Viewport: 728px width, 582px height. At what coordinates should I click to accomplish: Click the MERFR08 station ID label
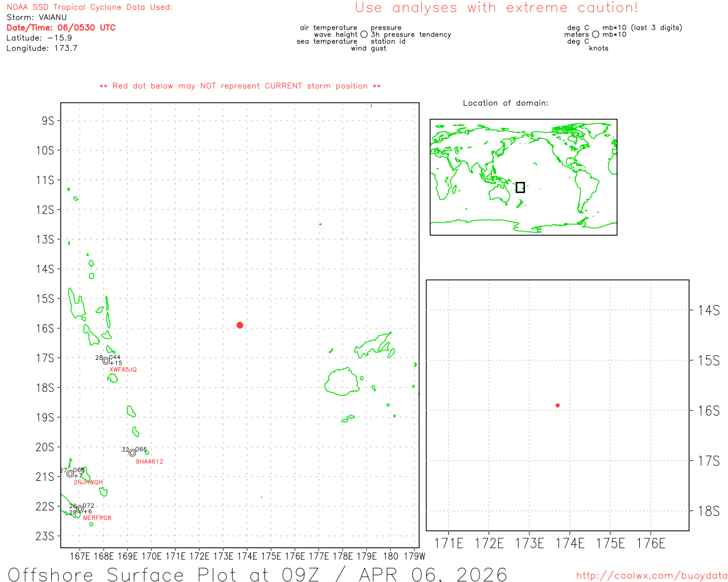97,518
